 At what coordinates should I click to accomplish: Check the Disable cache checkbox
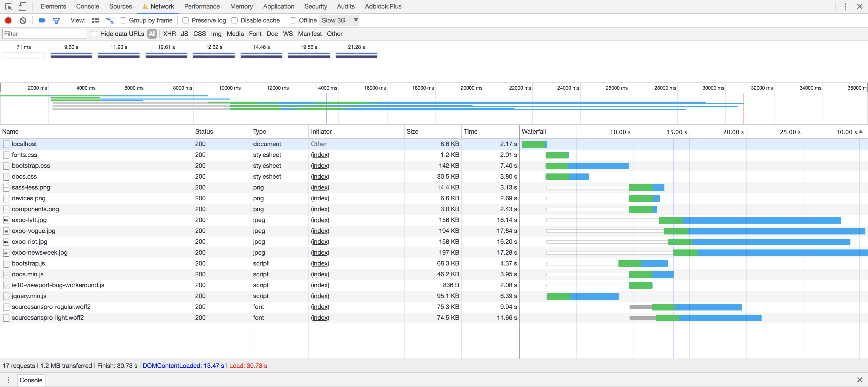coord(235,21)
